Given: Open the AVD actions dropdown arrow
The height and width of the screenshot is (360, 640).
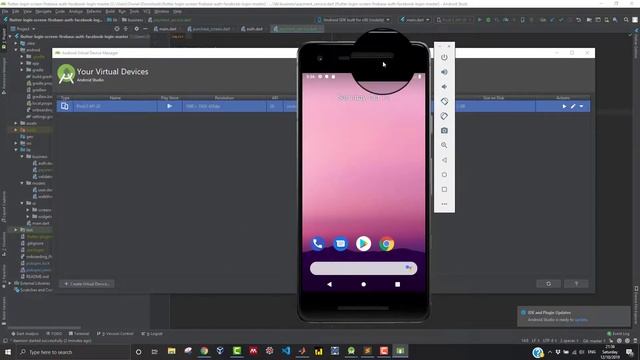Looking at the screenshot, I should coord(581,107).
